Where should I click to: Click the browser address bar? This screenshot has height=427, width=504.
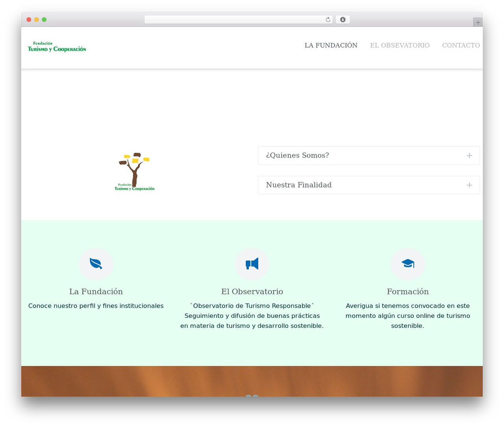(x=238, y=20)
